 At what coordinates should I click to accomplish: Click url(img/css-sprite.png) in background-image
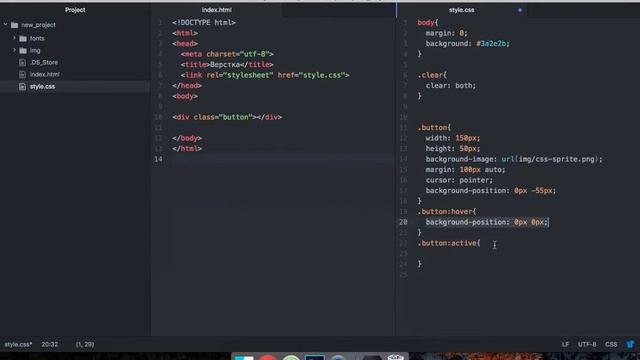(x=550, y=159)
